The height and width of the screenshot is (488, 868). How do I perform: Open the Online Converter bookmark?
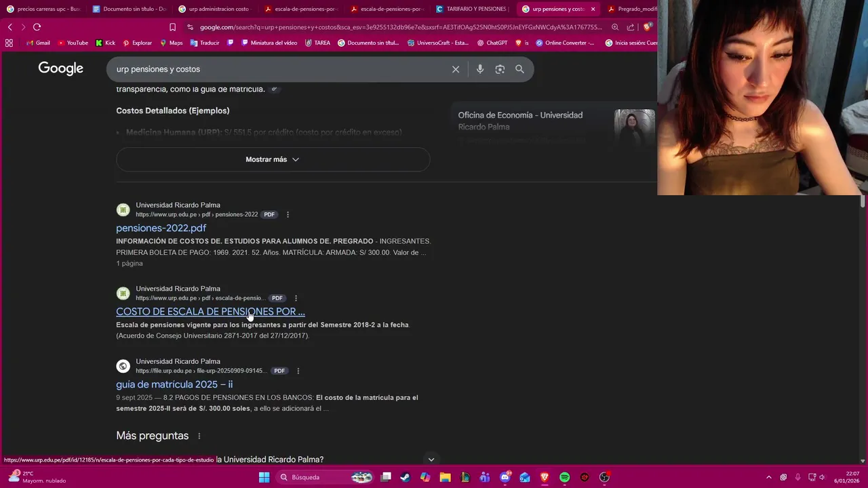565,43
